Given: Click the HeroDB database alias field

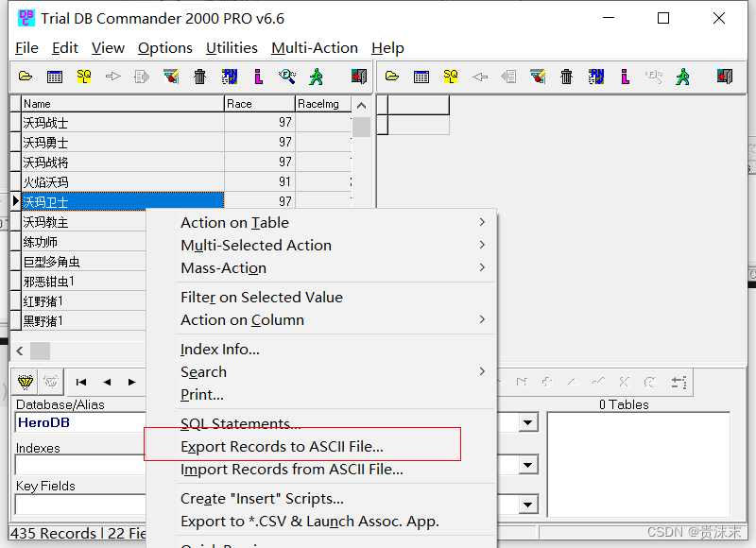Looking at the screenshot, I should click(x=80, y=422).
